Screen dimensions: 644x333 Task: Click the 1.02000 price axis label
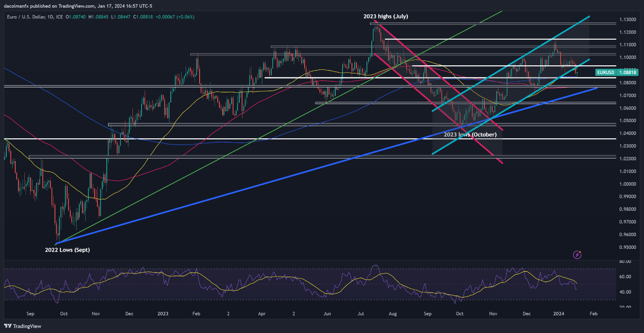(627, 159)
